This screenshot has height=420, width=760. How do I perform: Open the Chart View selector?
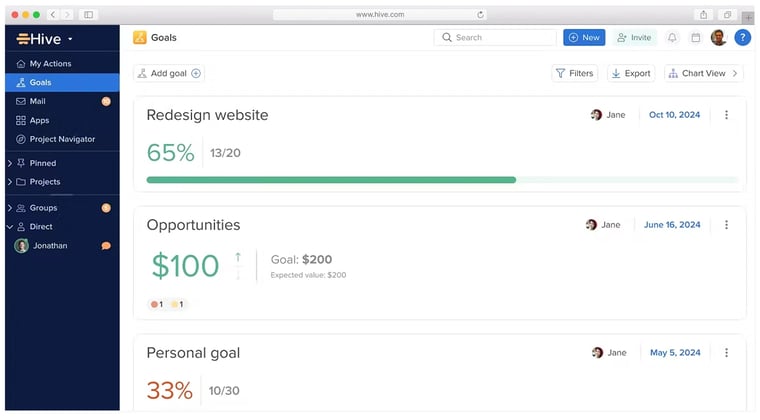pyautogui.click(x=703, y=73)
